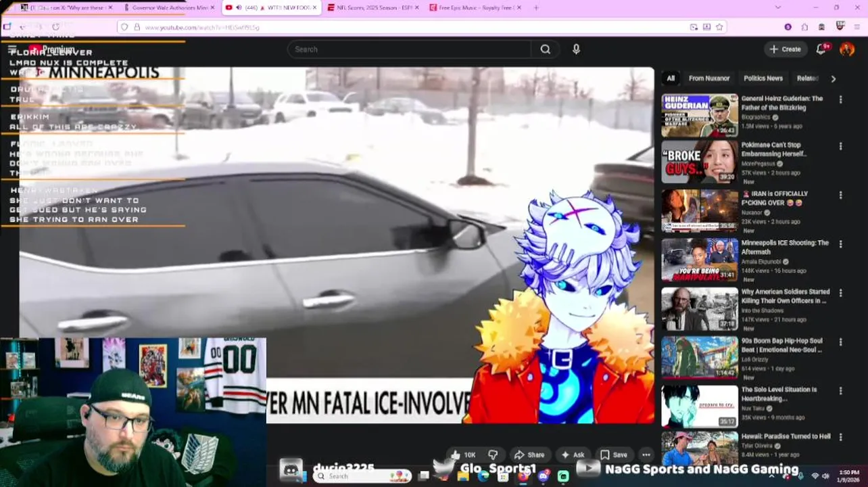Screen dimensions: 868x487
Task: Click the Windows taskbar search box
Action: [364, 476]
